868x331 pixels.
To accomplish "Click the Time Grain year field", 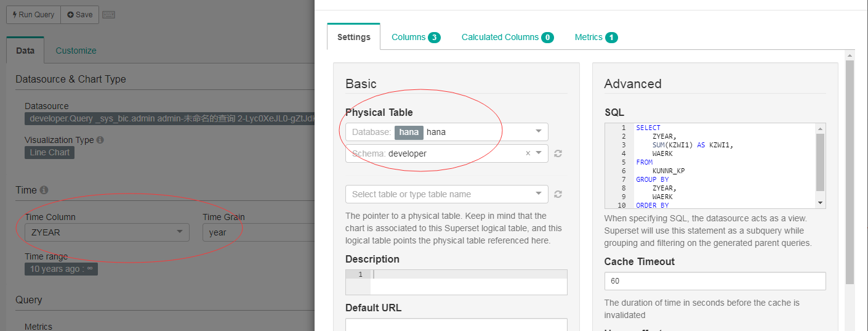I will [259, 232].
